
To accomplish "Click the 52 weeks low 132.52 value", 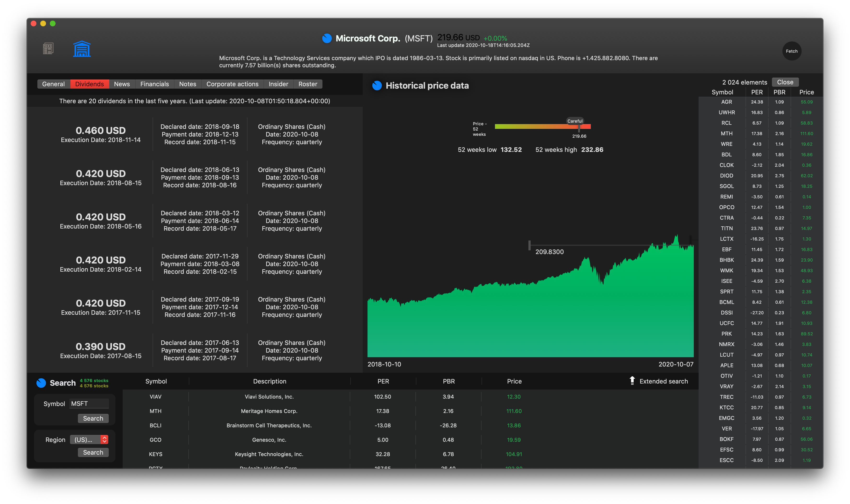I will tap(511, 150).
